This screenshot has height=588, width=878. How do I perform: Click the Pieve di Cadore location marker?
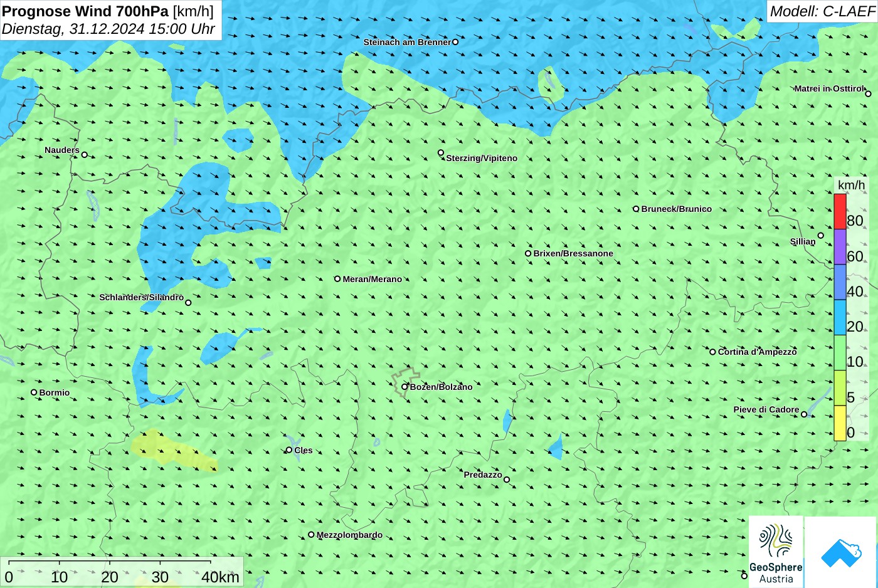click(x=804, y=414)
